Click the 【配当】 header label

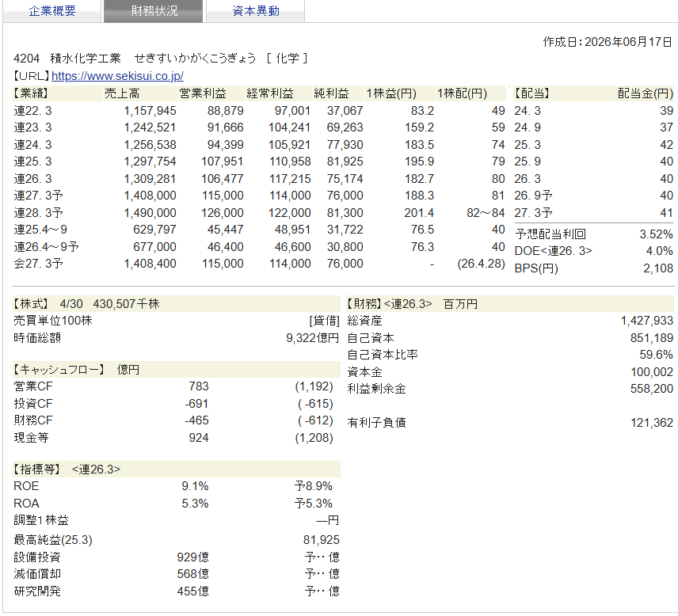(x=531, y=93)
